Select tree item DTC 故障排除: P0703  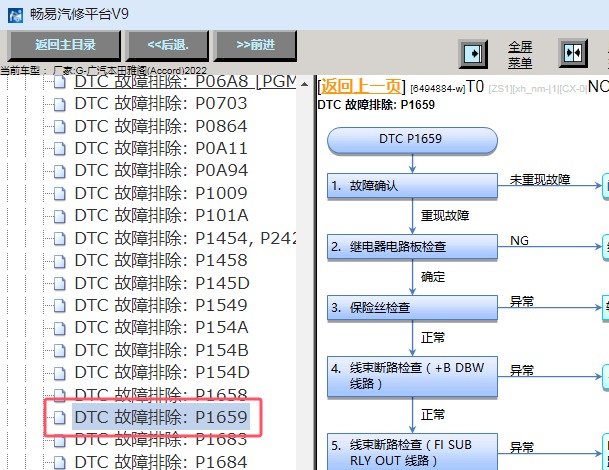pos(161,104)
